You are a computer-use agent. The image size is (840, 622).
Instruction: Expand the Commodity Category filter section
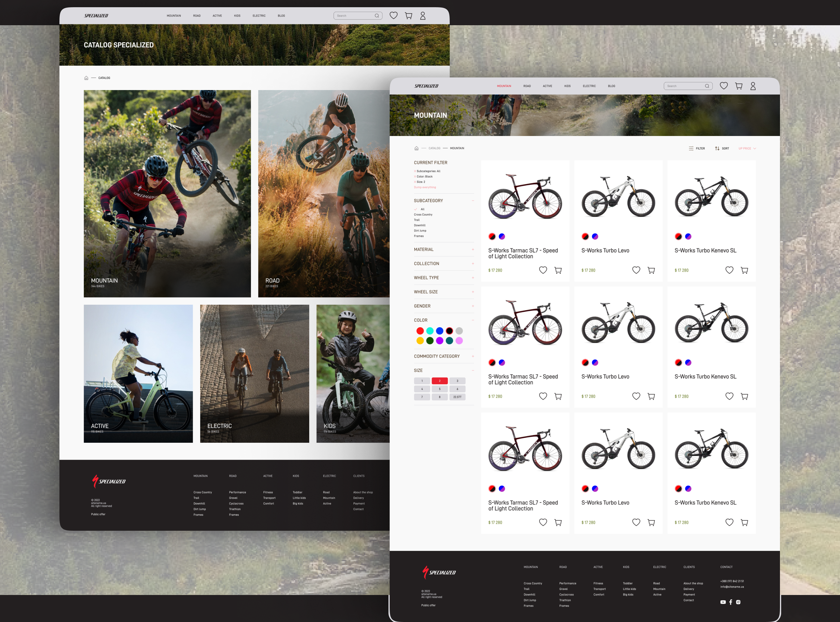coord(473,356)
